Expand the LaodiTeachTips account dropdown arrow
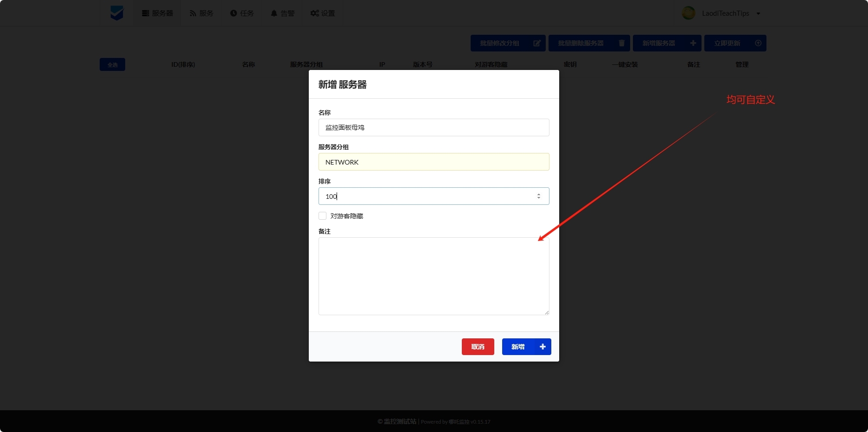Image resolution: width=868 pixels, height=432 pixels. click(759, 13)
